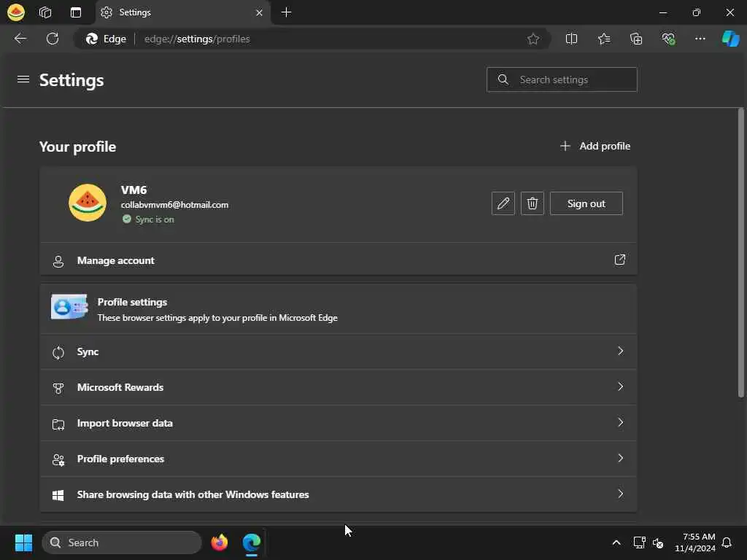
Task: Click the network icon in system tray
Action: click(639, 542)
